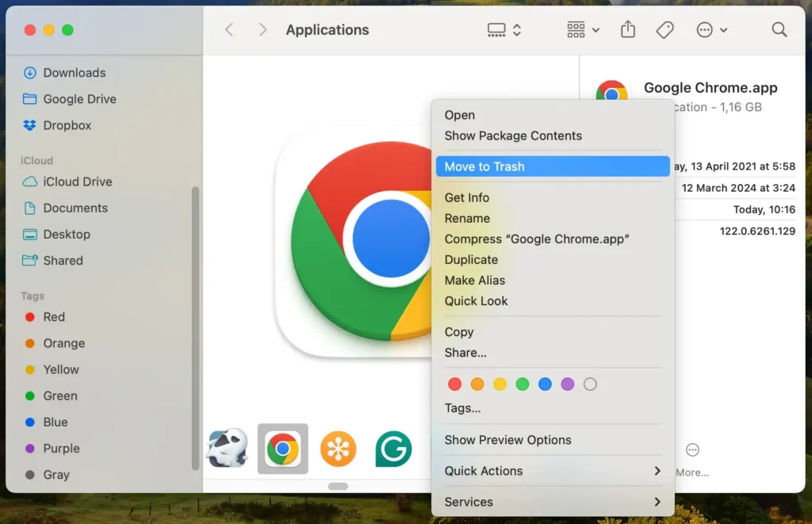Apply the green tag color dot

point(523,384)
